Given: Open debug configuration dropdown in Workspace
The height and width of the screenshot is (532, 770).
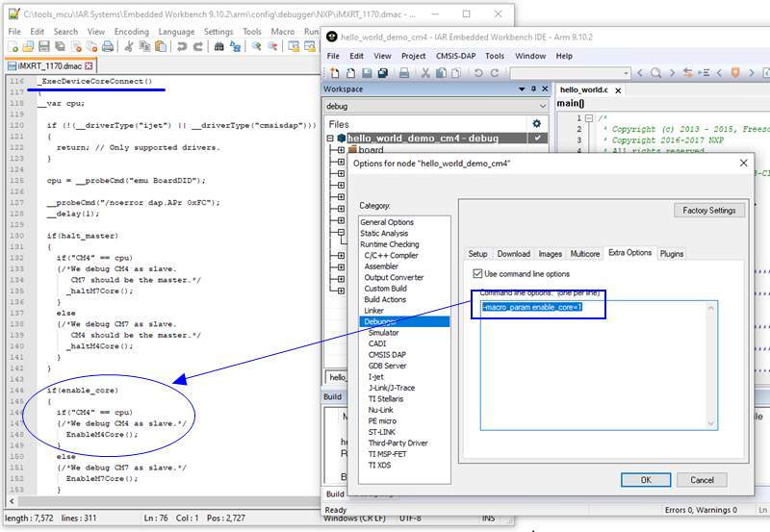Looking at the screenshot, I should click(436, 106).
